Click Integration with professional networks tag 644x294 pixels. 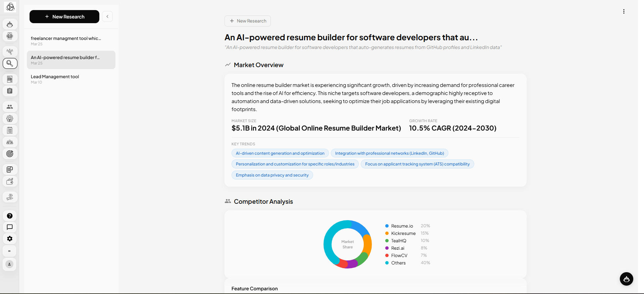click(390, 153)
